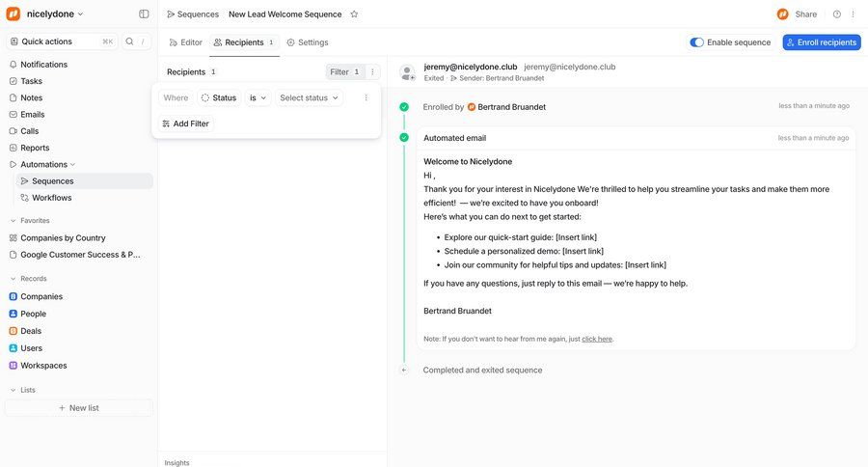This screenshot has height=467, width=868.
Task: Click the nicelydone workspace logo icon
Action: tap(14, 14)
